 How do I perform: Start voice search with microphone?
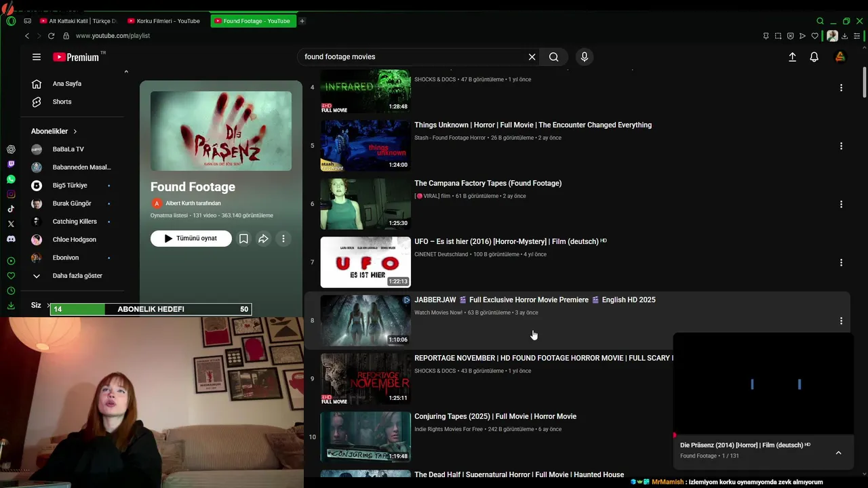[x=585, y=57]
